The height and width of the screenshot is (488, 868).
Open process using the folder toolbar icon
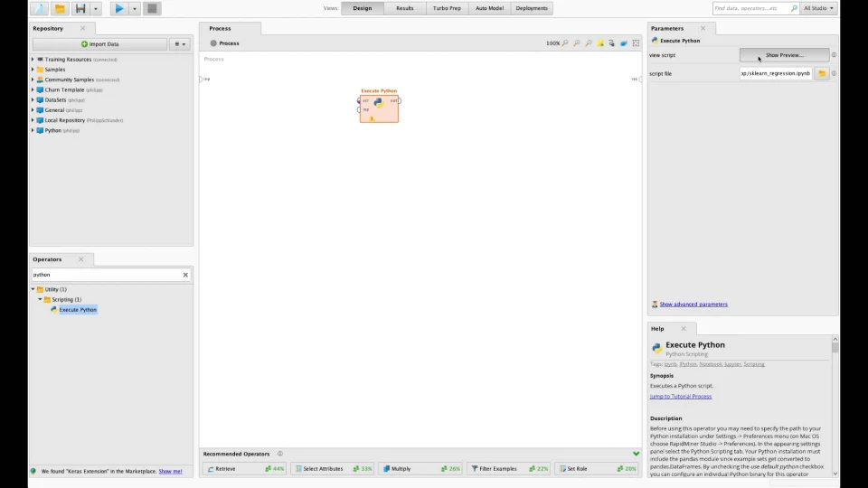click(60, 8)
